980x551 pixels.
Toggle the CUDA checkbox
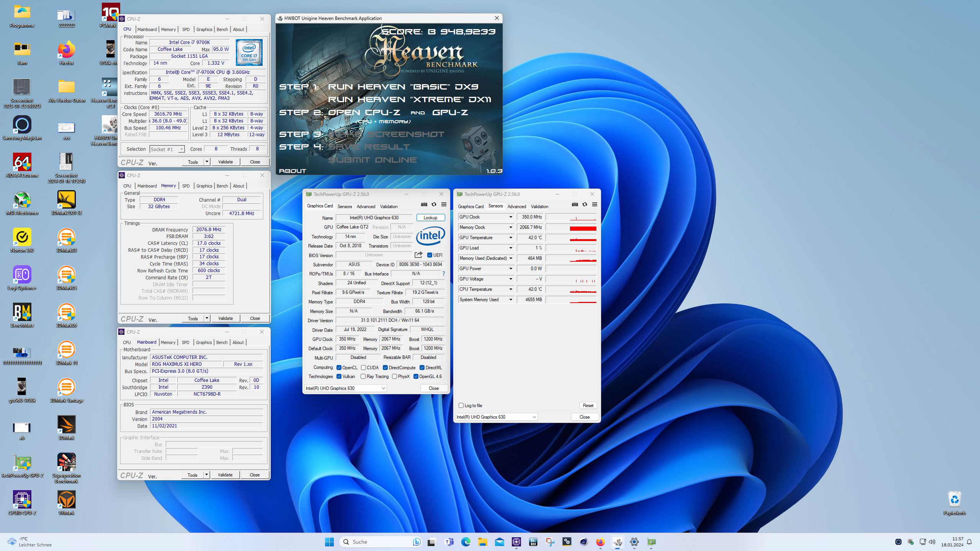(x=363, y=368)
